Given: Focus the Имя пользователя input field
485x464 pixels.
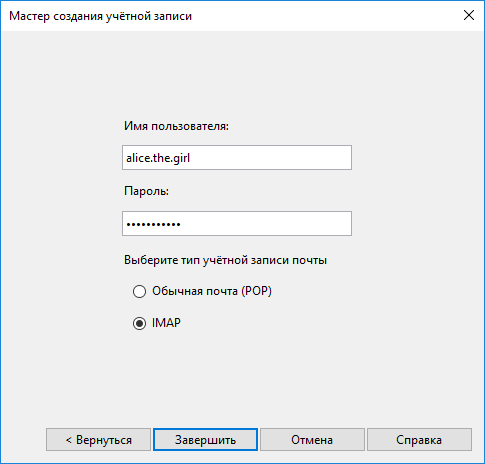Looking at the screenshot, I should pyautogui.click(x=237, y=157).
